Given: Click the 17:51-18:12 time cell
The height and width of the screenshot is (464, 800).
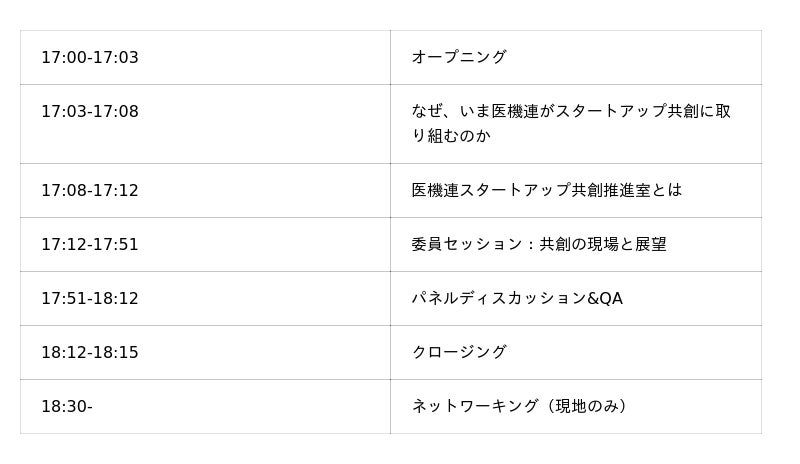Looking at the screenshot, I should click(90, 298).
